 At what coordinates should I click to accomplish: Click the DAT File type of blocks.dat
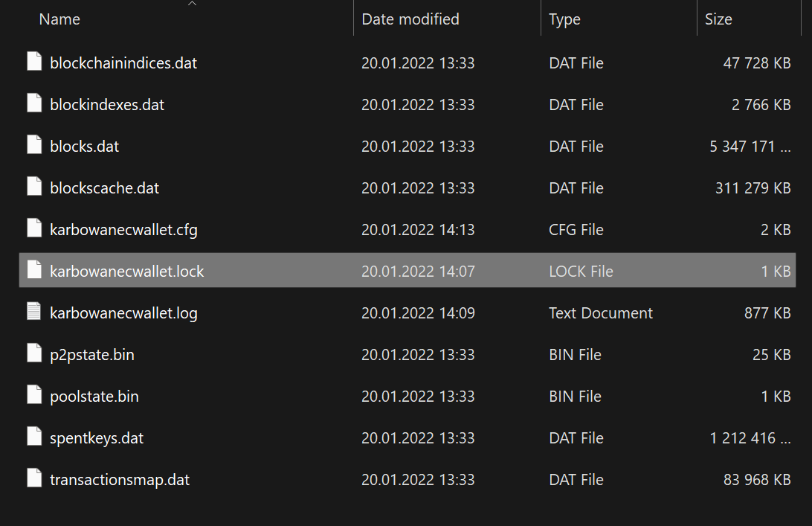[x=576, y=147]
